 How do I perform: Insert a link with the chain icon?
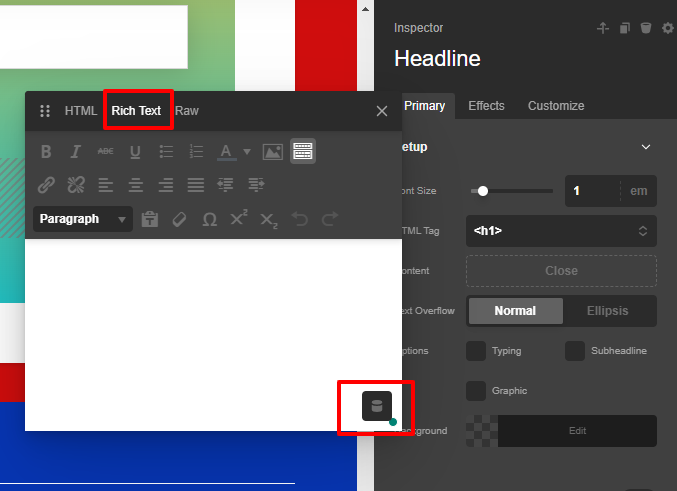tap(46, 185)
